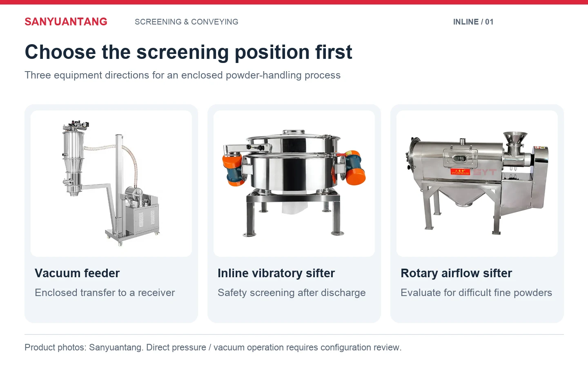Screen dimensions: 588x368
Task: Select the SCREENING & CONVEYING label
Action: (187, 22)
